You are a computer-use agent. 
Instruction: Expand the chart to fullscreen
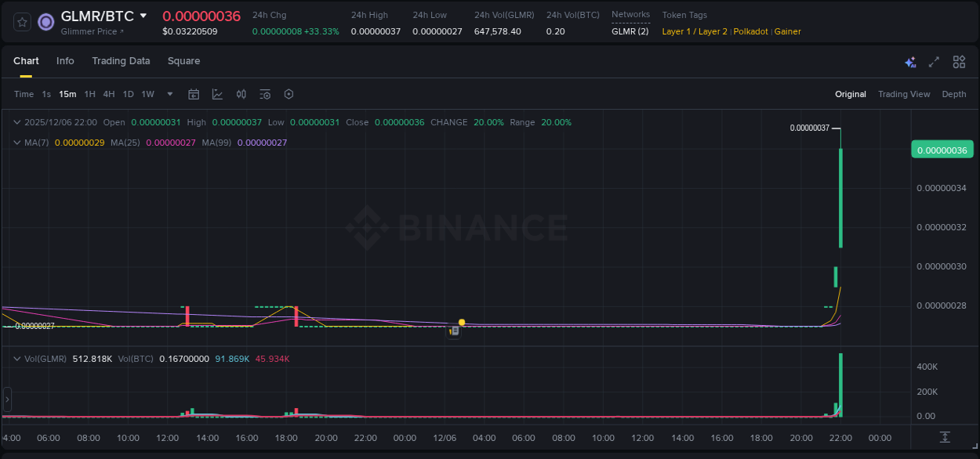tap(934, 62)
